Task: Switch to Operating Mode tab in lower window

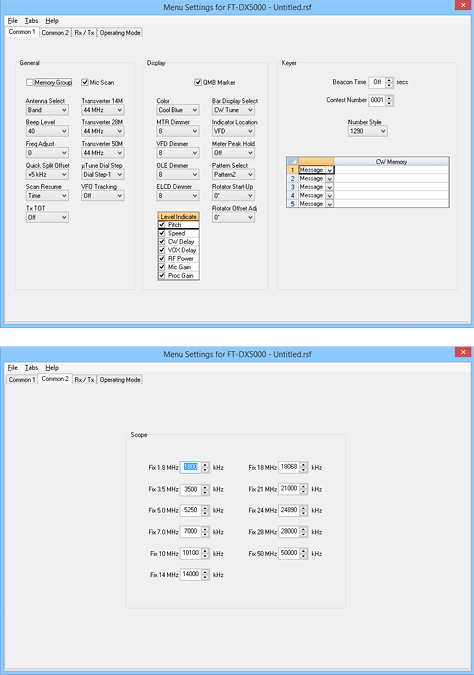Action: 120,380
